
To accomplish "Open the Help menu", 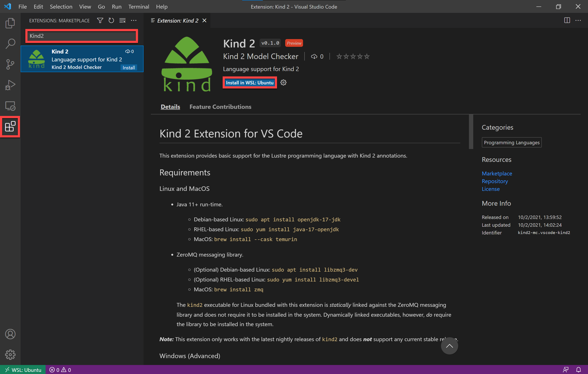I will click(162, 7).
